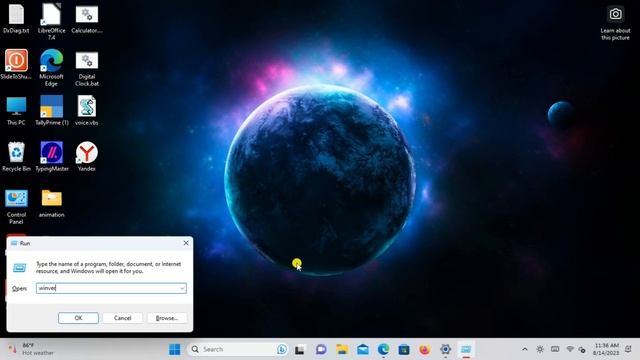The image size is (640, 360).
Task: Select the voice.vbs script file
Action: pos(87,110)
